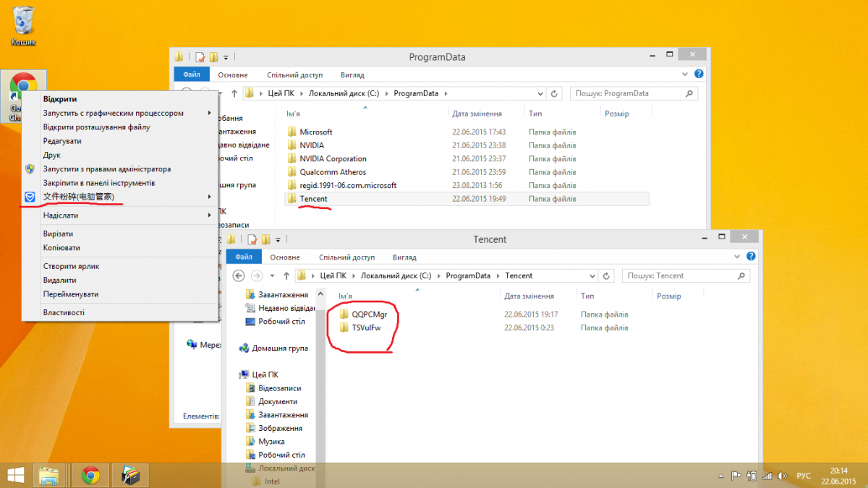This screenshot has width=868, height=488.
Task: Sort by Дата змінення column in the Tencent window
Action: (529, 296)
